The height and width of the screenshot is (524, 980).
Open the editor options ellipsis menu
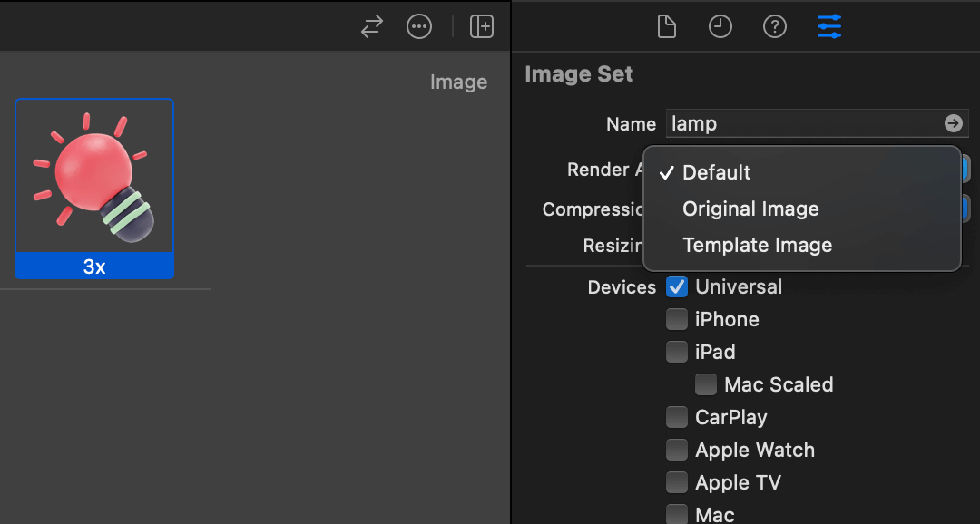tap(419, 27)
